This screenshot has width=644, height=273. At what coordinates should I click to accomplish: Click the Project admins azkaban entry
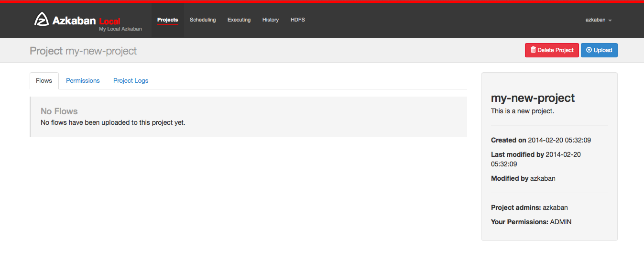[x=529, y=207]
